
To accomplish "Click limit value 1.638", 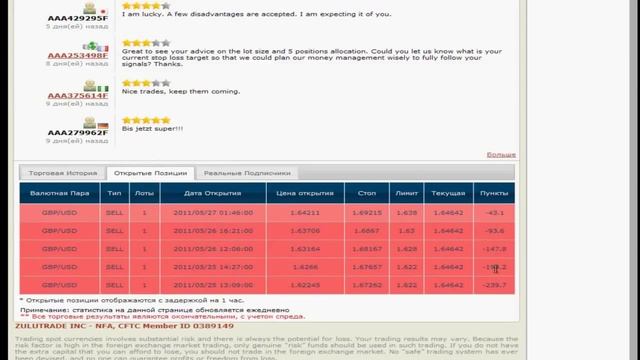I will [x=407, y=213].
